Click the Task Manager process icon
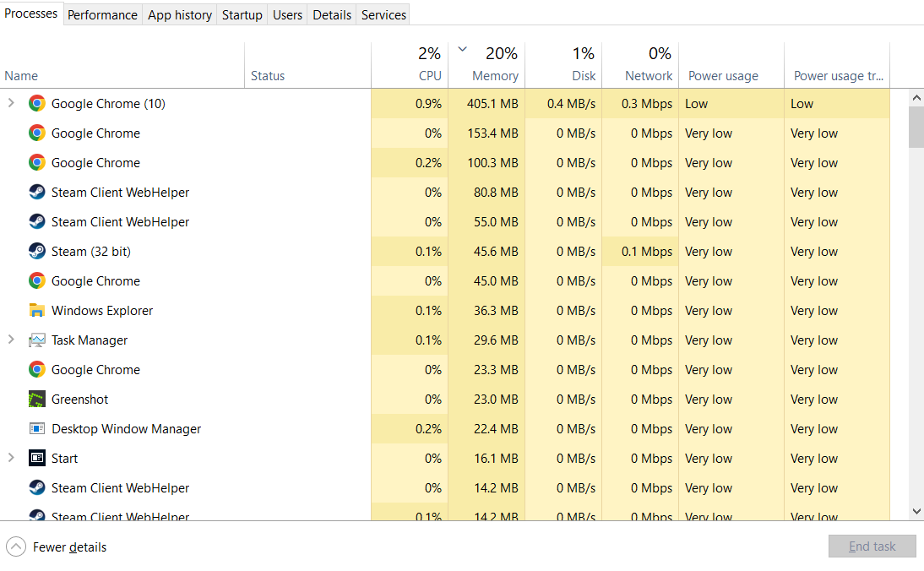 pyautogui.click(x=37, y=340)
